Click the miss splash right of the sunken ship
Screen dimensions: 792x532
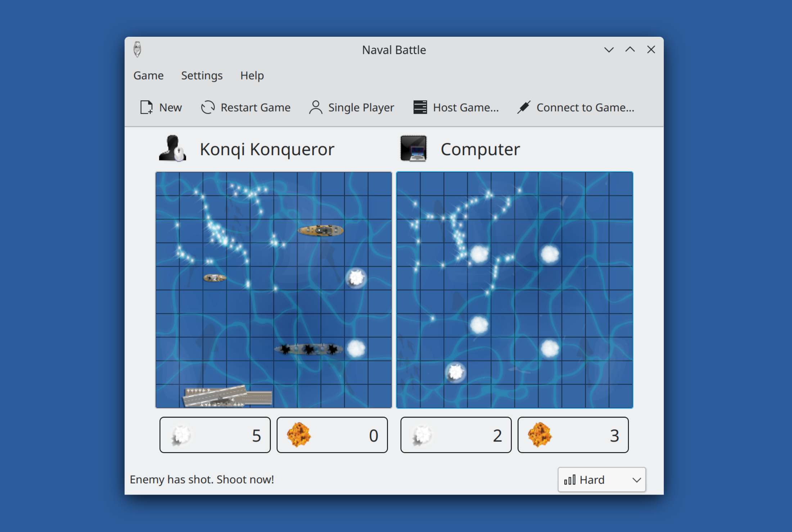[356, 348]
